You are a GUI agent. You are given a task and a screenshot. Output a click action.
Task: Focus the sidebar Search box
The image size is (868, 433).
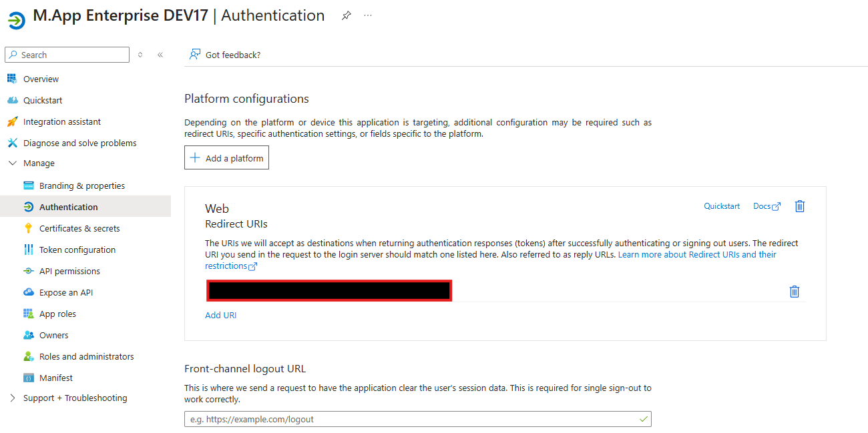tap(67, 55)
